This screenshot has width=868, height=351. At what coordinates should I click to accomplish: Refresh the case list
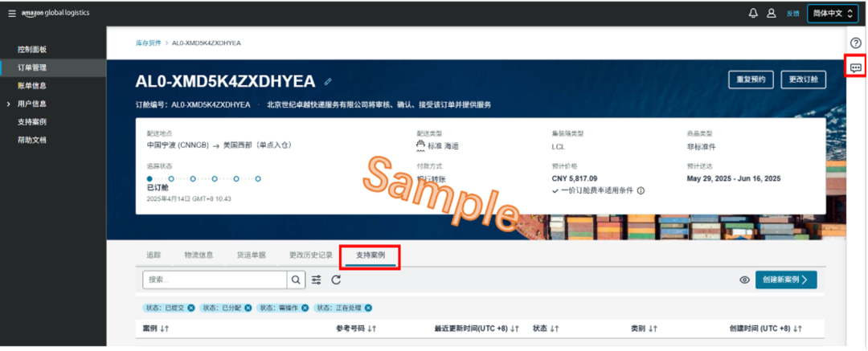(336, 280)
